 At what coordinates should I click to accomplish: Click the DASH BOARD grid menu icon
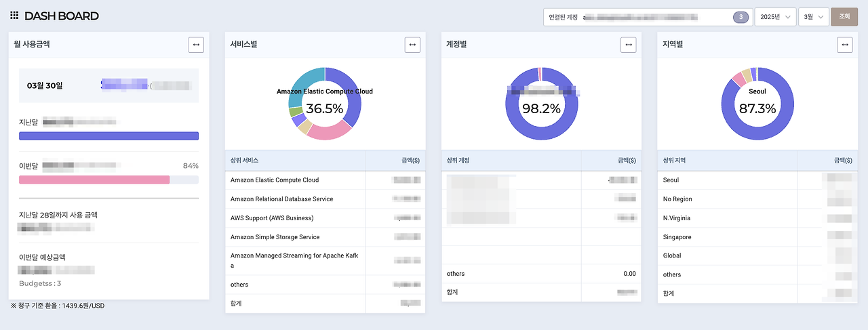pos(14,16)
